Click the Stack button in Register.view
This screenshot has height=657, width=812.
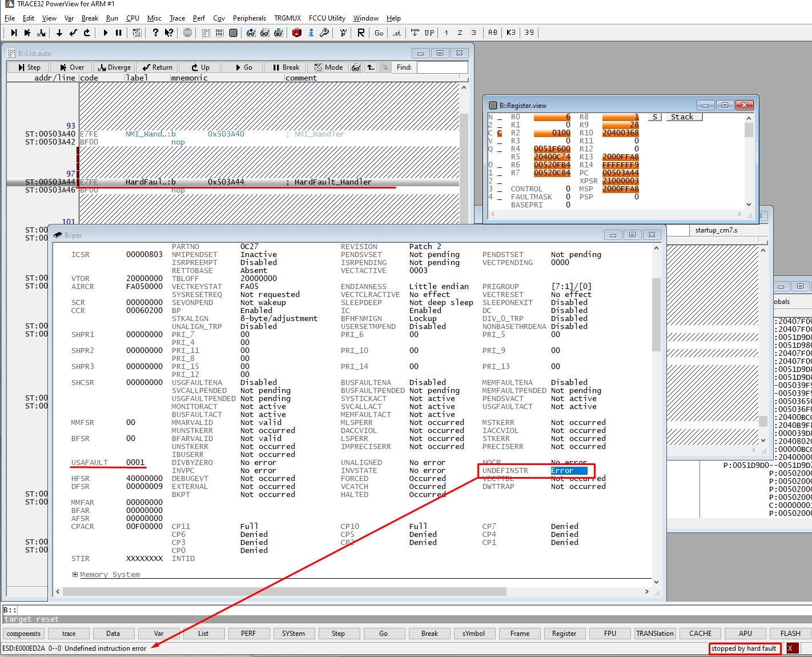pos(684,117)
